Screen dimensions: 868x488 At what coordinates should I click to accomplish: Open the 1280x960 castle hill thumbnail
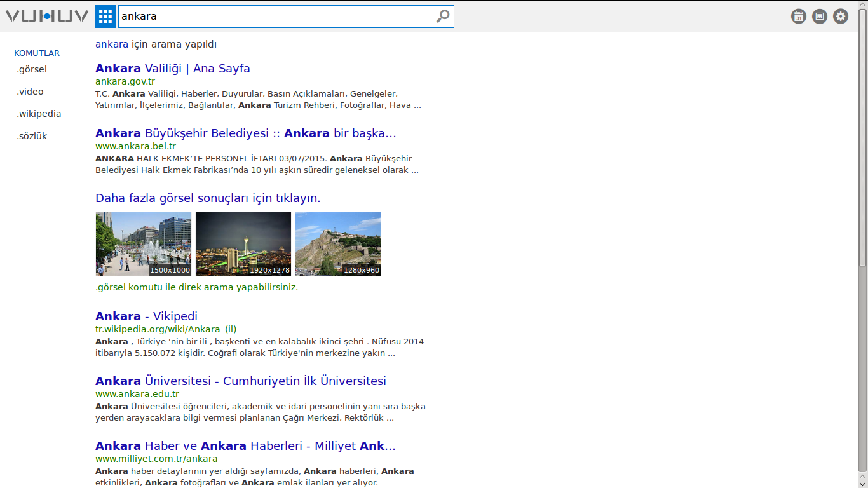tap(338, 244)
